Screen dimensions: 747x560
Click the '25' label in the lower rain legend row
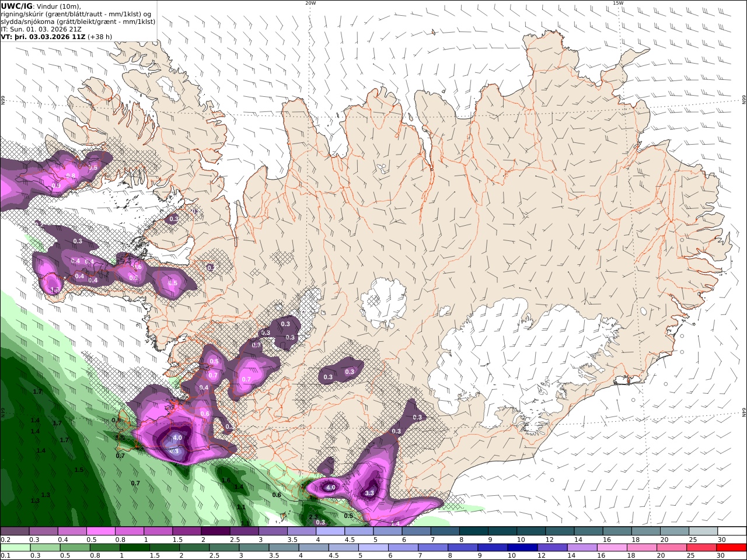coord(691,556)
